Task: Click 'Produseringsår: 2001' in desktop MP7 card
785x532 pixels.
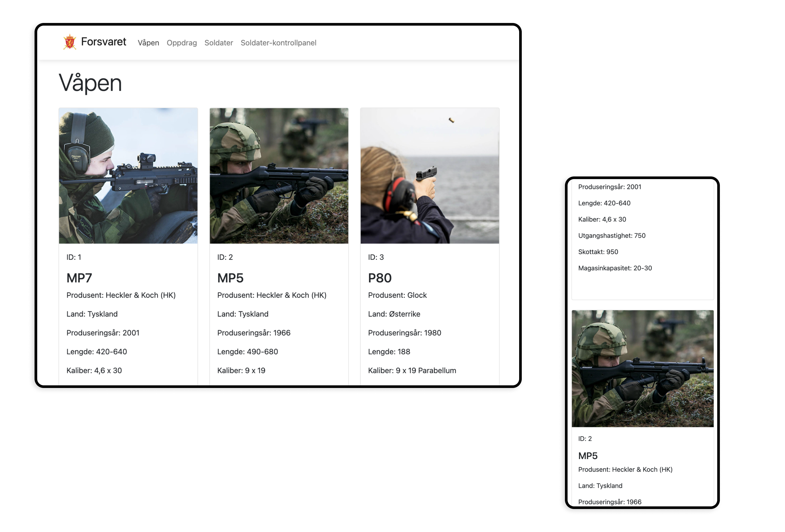Action: (103, 333)
